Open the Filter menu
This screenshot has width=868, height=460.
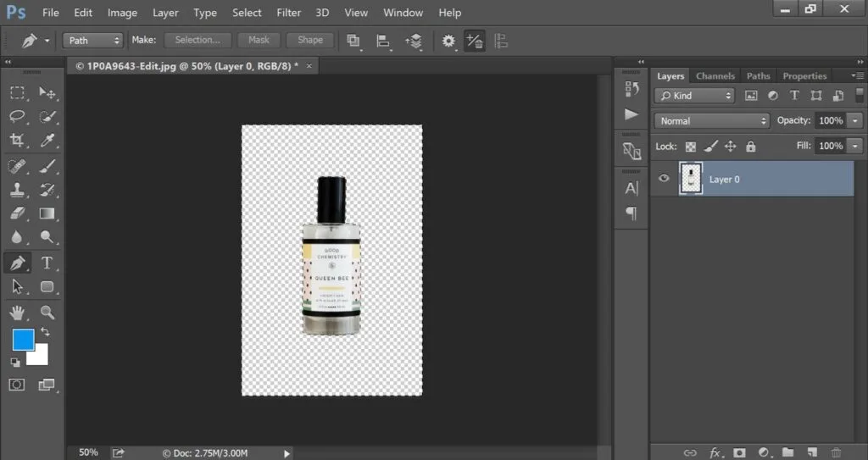click(x=288, y=13)
